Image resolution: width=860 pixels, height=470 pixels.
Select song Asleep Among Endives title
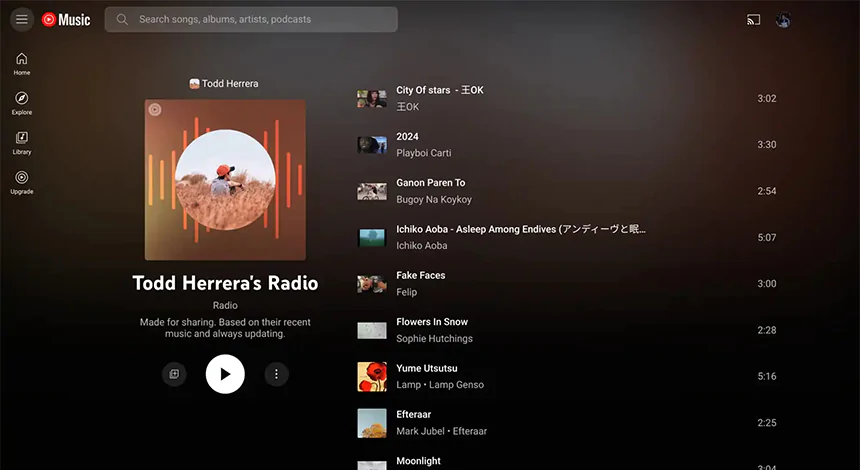[521, 229]
